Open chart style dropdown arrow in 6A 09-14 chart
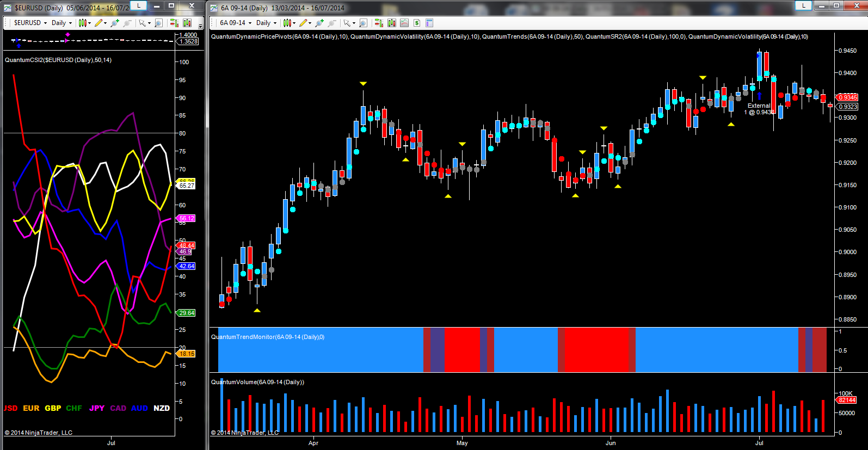 point(294,23)
